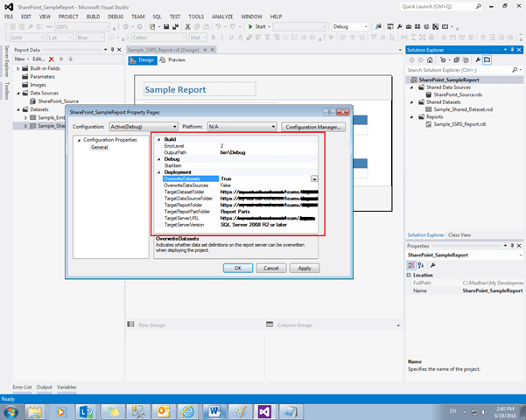
Task: Click the Undo toolbar icon
Action: [219, 26]
